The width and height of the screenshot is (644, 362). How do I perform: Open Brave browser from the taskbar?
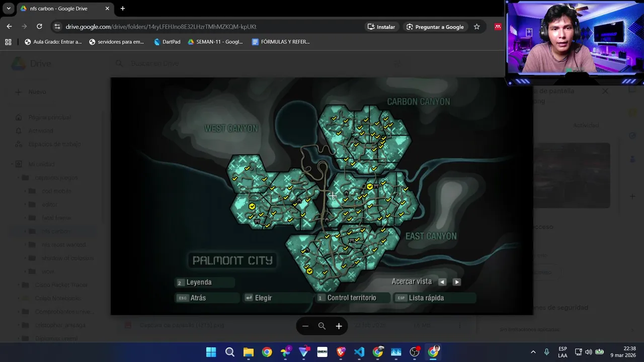341,352
